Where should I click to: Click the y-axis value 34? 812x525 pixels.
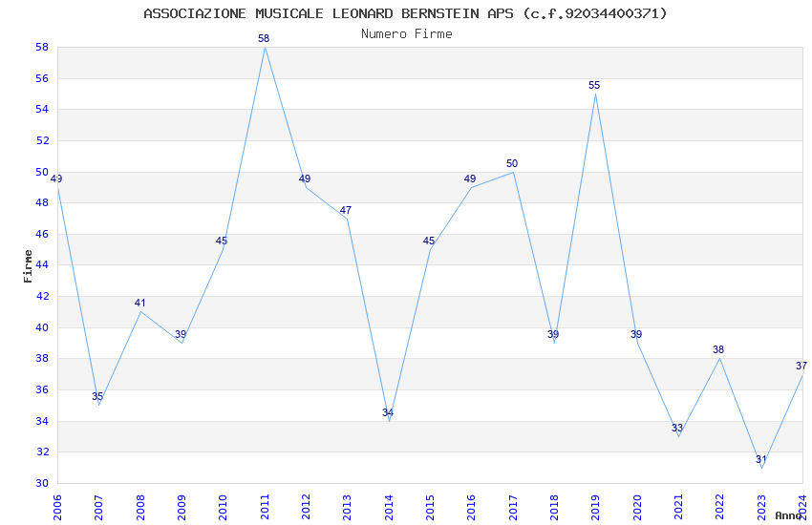pyautogui.click(x=42, y=422)
